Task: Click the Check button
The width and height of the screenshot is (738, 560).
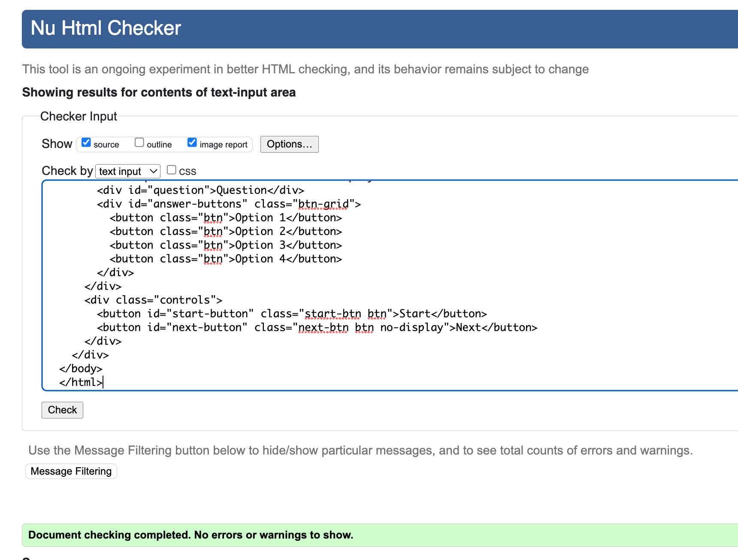Action: pos(62,410)
